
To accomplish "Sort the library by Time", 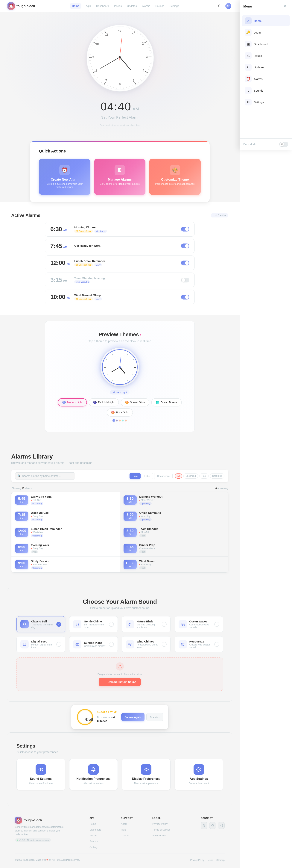I will pos(135,476).
